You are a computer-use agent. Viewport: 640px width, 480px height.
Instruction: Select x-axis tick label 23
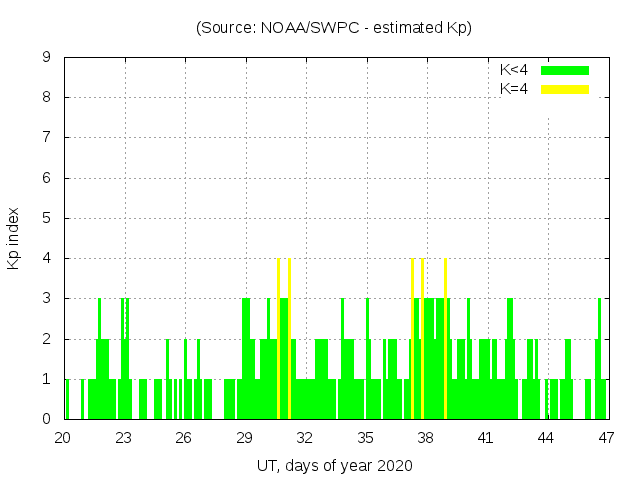124,438
